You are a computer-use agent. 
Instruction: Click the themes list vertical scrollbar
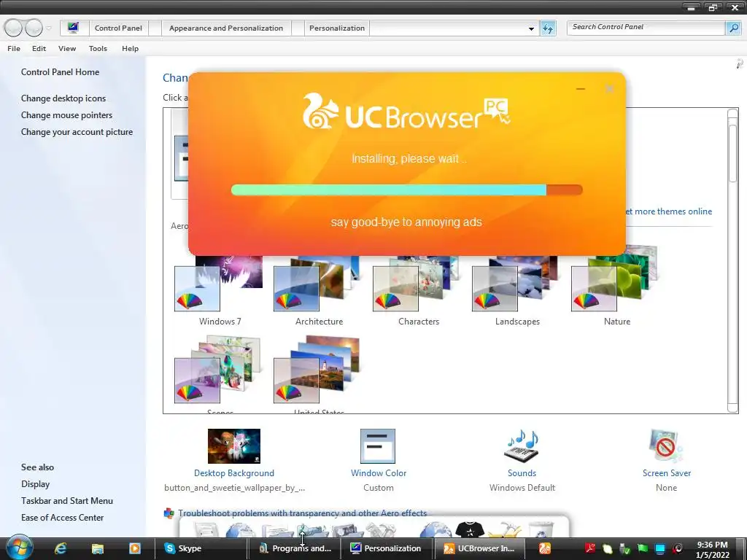732,260
